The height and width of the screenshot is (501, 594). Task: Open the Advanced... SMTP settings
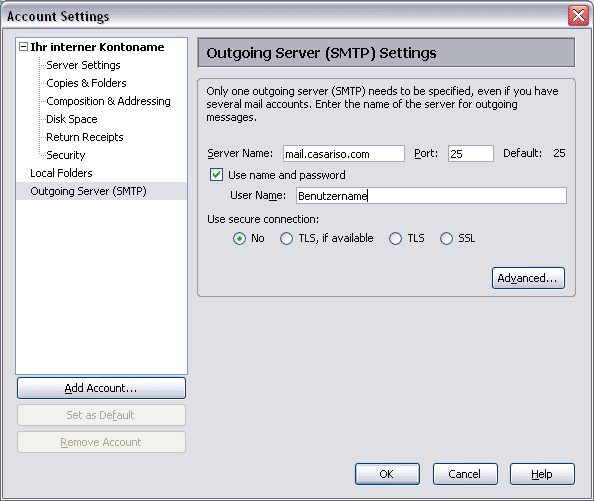pyautogui.click(x=528, y=278)
